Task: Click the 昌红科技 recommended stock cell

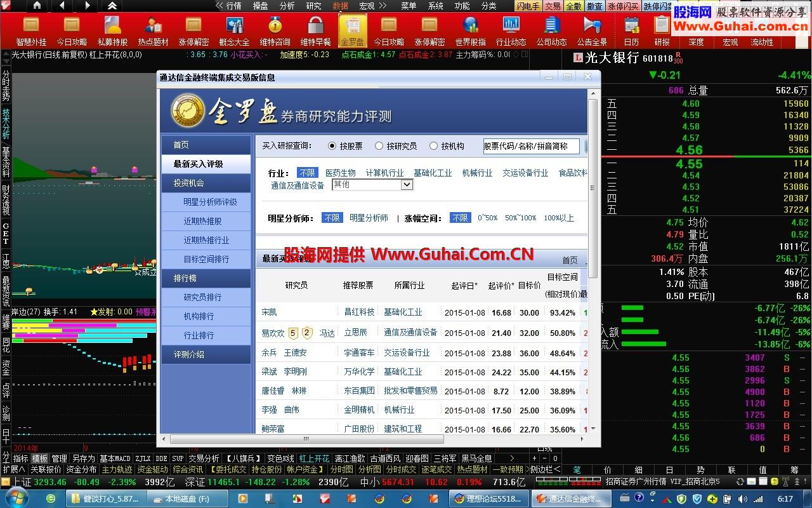Action: point(359,312)
